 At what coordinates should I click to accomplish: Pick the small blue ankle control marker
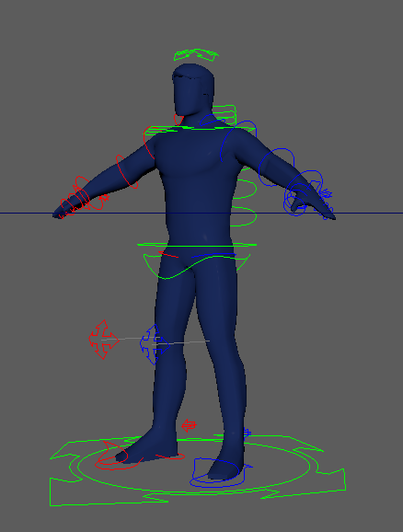(x=247, y=433)
